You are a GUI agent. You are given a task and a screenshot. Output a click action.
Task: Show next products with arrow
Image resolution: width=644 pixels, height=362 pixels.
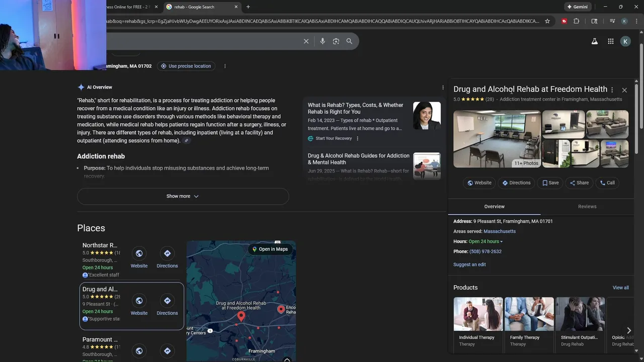pos(628,330)
